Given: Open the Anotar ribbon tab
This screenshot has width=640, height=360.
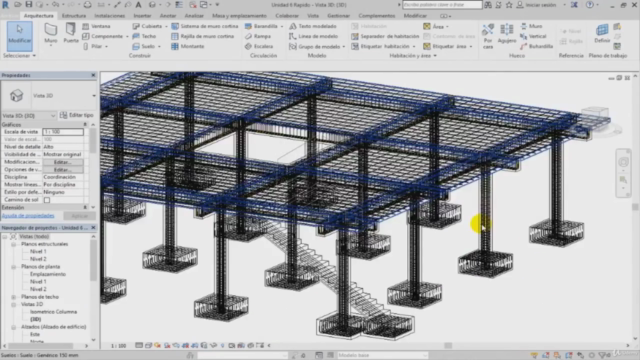Looking at the screenshot, I should [168, 16].
